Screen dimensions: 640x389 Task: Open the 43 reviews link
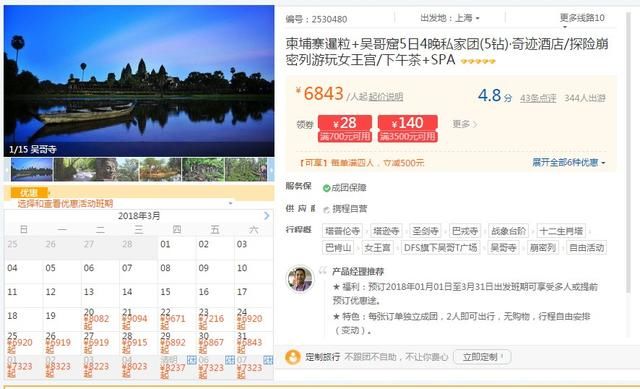tap(538, 98)
